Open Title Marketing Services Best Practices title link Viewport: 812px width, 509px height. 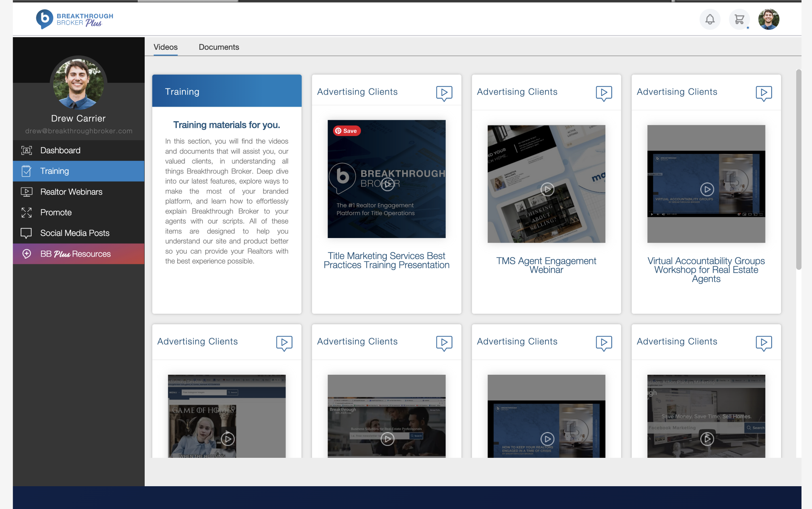[x=386, y=260]
